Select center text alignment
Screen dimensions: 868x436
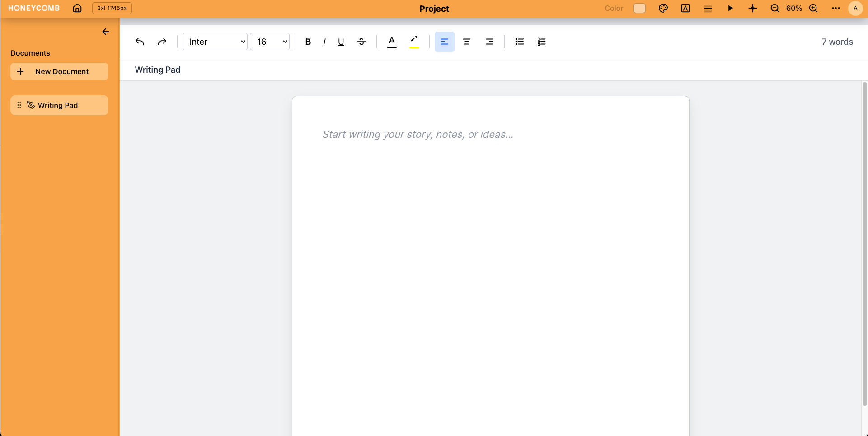pos(467,42)
